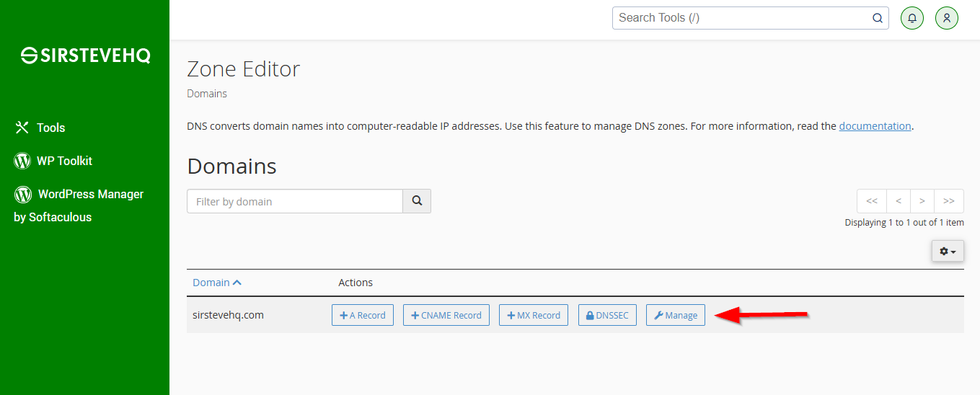Open DNSSEC for sirstevehq.com

pyautogui.click(x=607, y=315)
